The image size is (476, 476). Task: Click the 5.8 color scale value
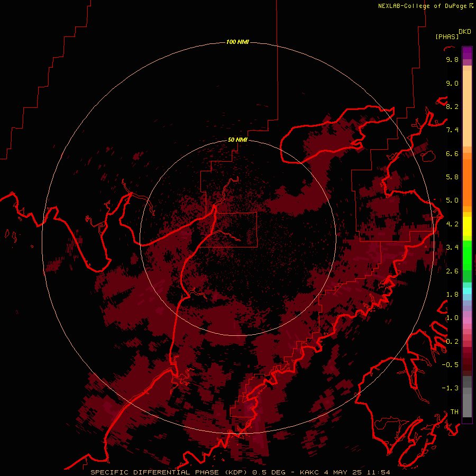point(452,177)
